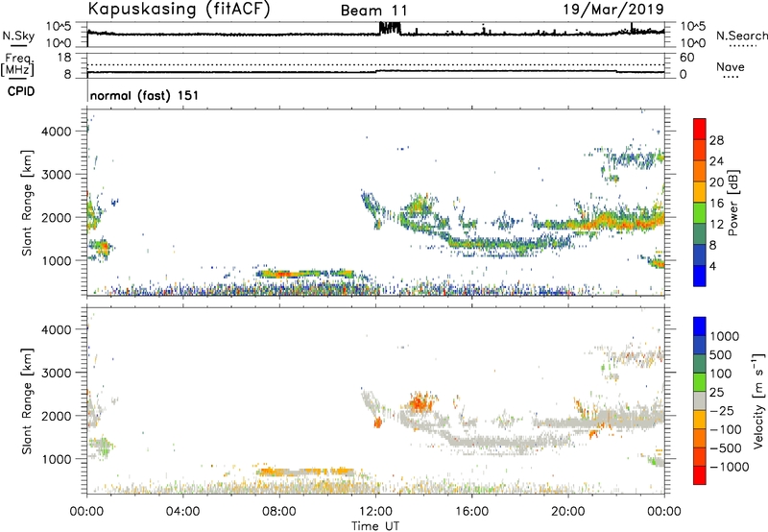Click the Slant Range [km] label of Power panel
Image resolution: width=768 pixels, height=532 pixels.
point(27,203)
